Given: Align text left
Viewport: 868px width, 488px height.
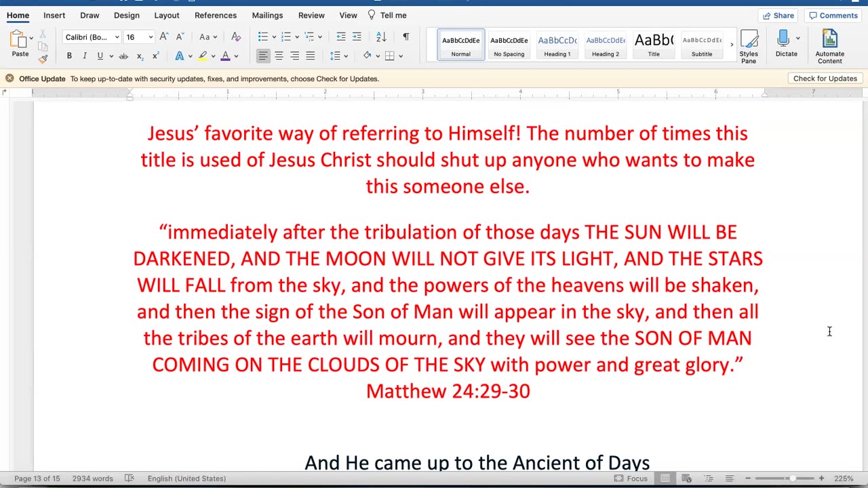Looking at the screenshot, I should [x=263, y=56].
